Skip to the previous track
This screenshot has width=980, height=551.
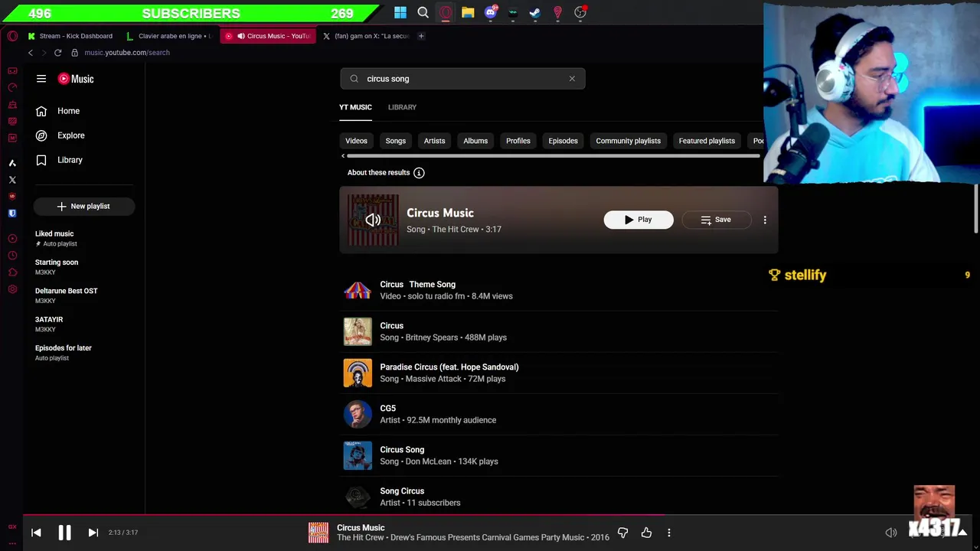pyautogui.click(x=36, y=533)
